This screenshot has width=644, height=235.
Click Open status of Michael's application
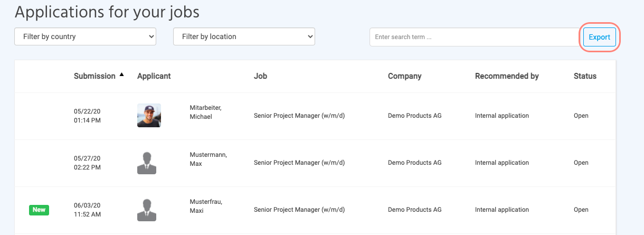pyautogui.click(x=581, y=116)
